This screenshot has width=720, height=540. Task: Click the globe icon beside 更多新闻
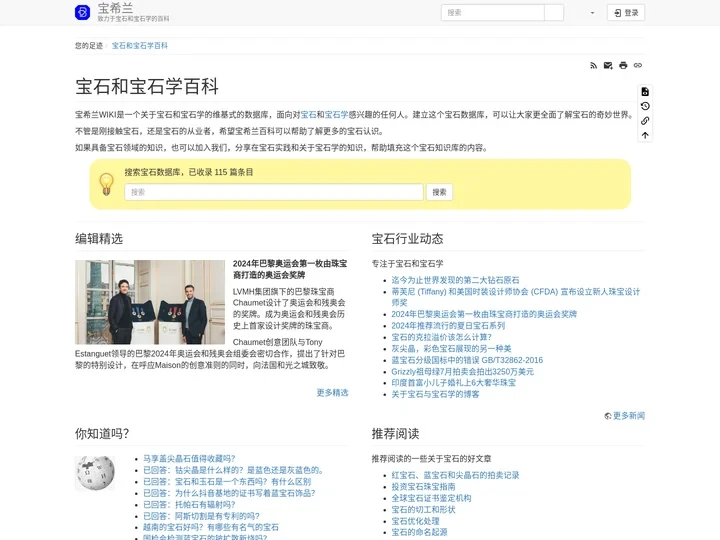pyautogui.click(x=608, y=416)
